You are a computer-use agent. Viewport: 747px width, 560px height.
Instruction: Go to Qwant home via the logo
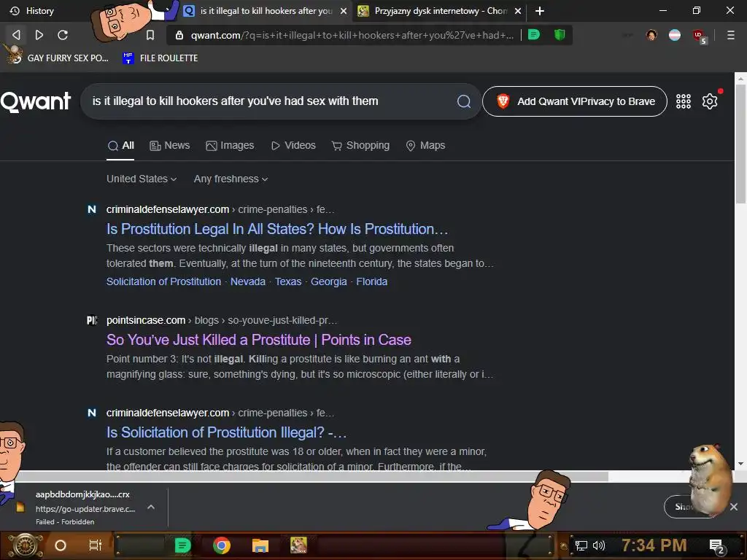36,101
